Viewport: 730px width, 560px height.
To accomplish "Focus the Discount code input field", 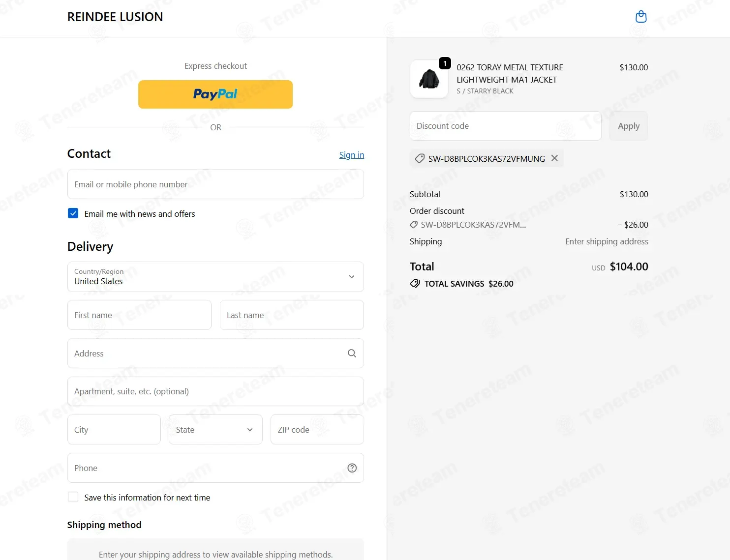I will 506,126.
